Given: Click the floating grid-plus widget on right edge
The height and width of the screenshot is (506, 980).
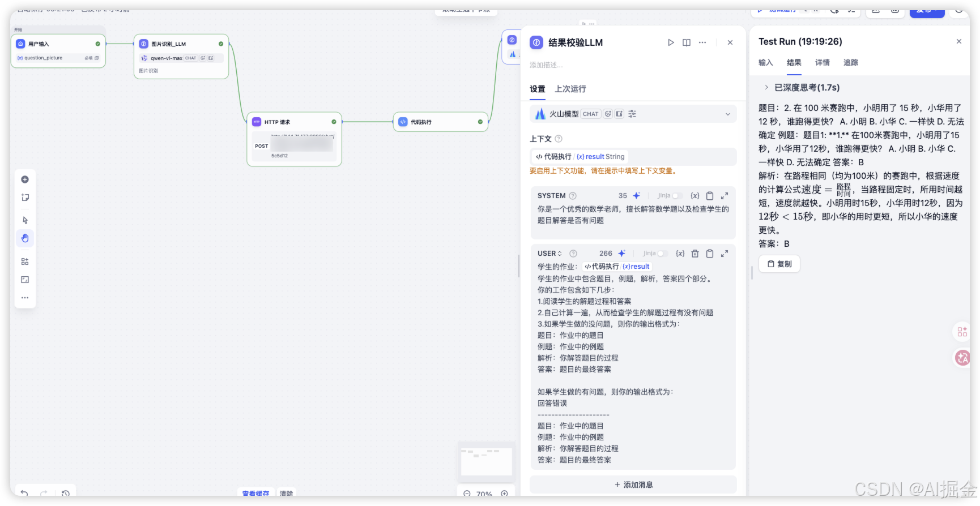Looking at the screenshot, I should [x=962, y=332].
